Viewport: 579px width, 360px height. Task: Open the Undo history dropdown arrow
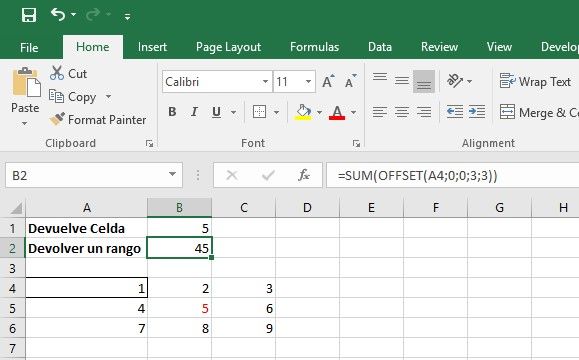(73, 15)
